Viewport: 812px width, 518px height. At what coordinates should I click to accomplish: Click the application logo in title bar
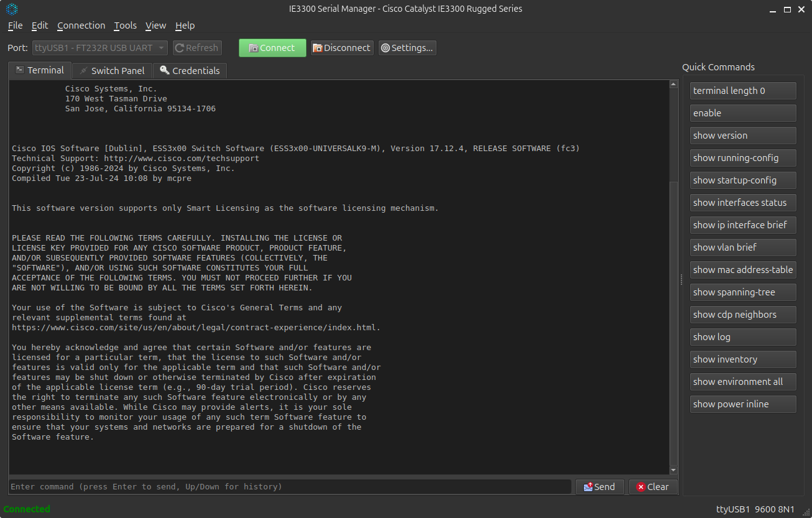coord(12,9)
